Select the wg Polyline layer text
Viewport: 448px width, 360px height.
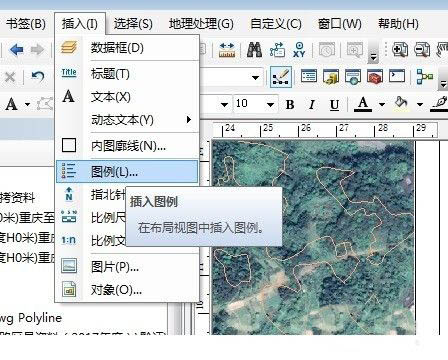(x=31, y=318)
